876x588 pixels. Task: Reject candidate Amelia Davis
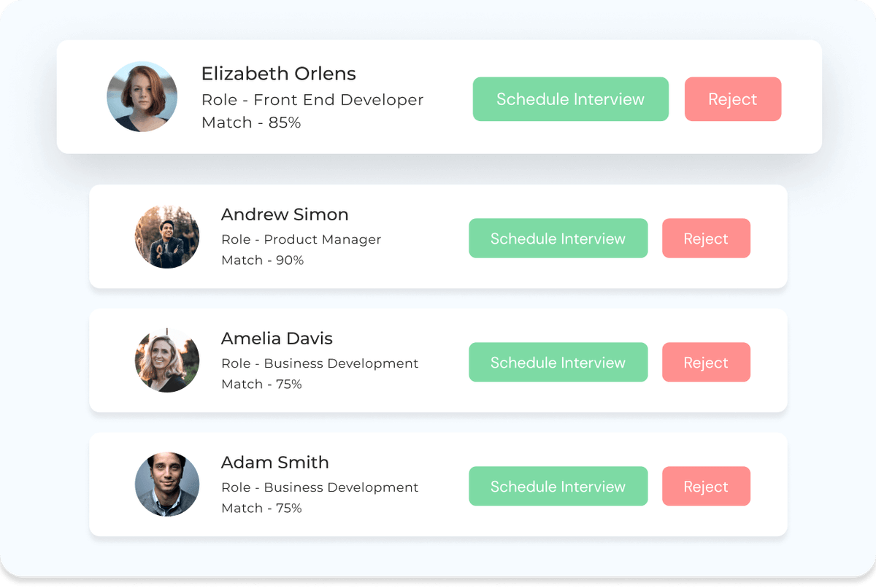point(706,363)
